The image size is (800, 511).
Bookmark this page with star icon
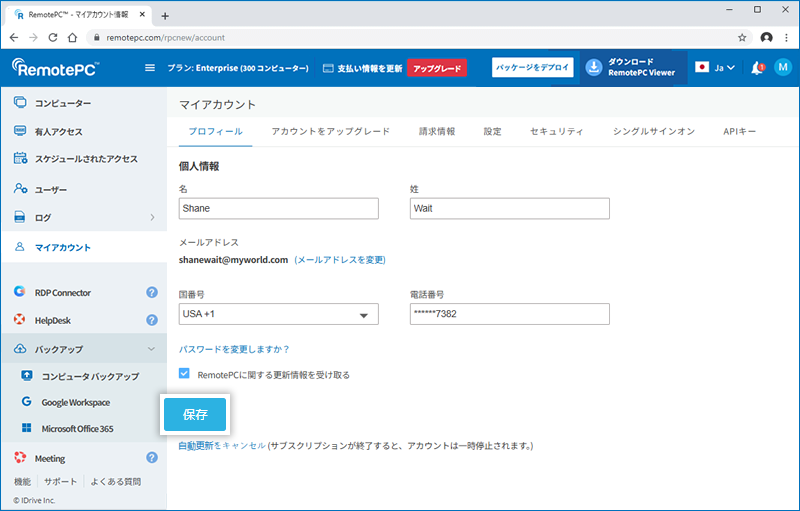tap(742, 37)
